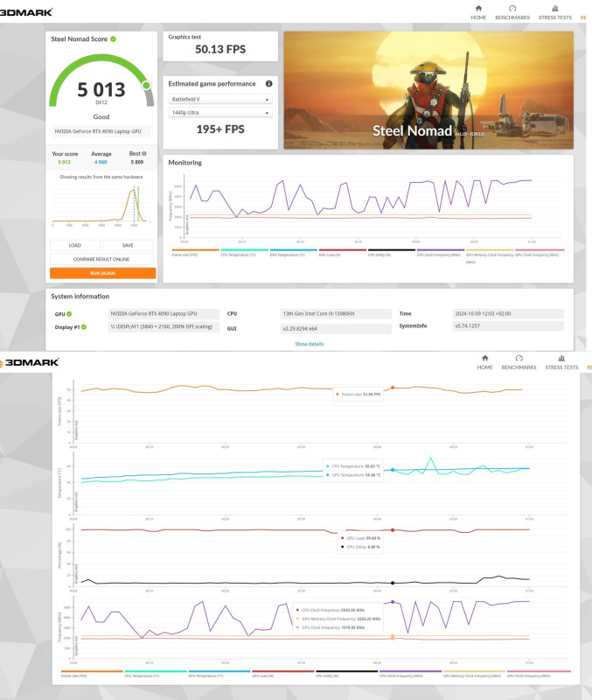
Task: Click purple CPU Clock Frequency swatch in detailed monitoring window
Action: (x=410, y=671)
